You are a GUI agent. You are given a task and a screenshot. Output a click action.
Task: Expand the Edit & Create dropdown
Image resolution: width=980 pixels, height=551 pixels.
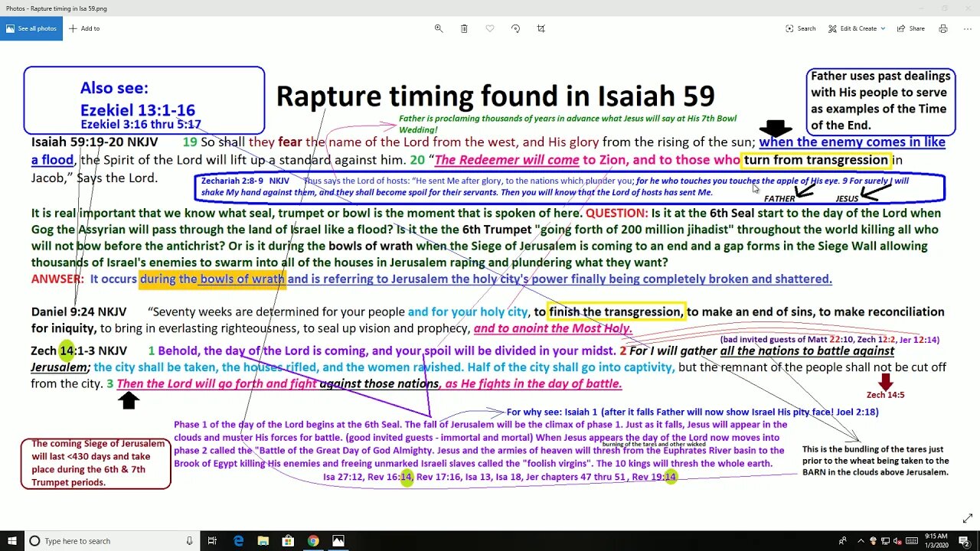(857, 28)
